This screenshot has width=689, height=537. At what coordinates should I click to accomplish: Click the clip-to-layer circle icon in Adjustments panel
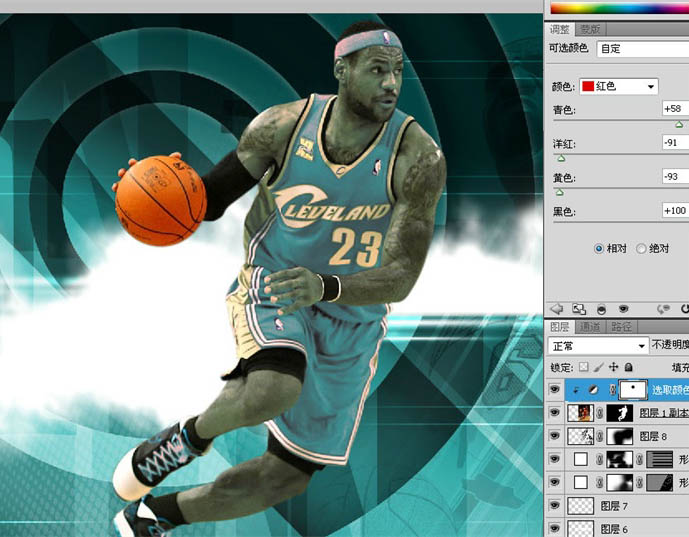(x=601, y=310)
